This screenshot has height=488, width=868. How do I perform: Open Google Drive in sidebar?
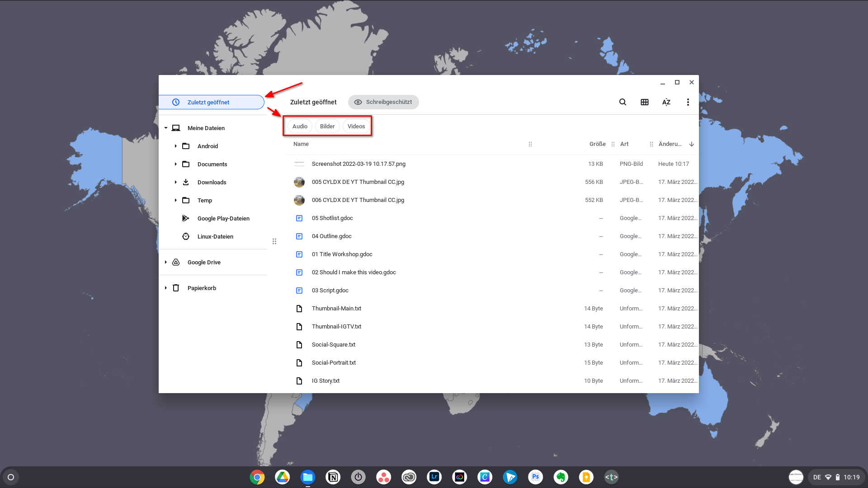pos(204,262)
